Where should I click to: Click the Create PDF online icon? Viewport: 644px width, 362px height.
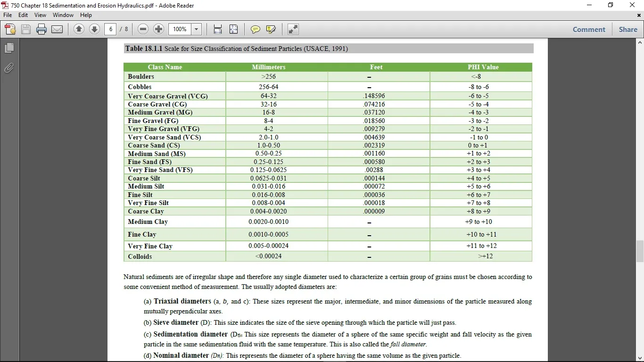pyautogui.click(x=10, y=29)
